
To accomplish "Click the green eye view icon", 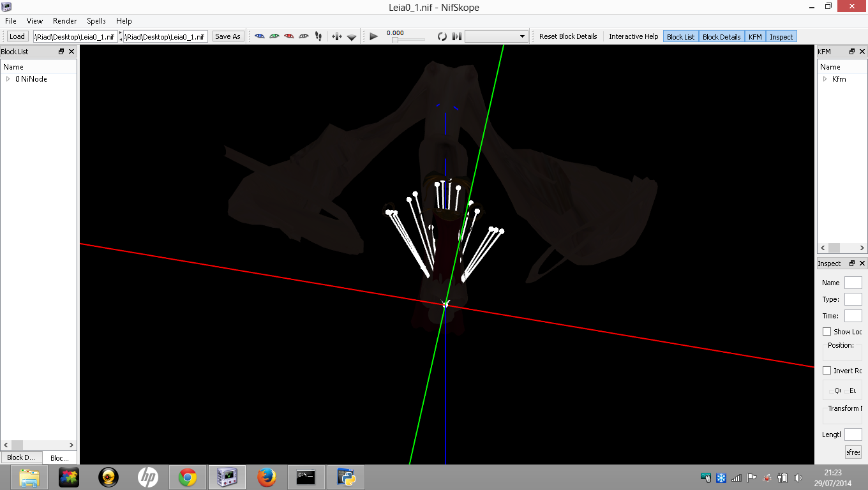I will [274, 36].
